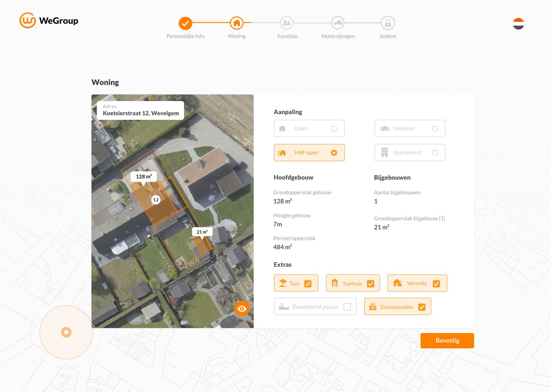Click the Zwembad of jacuzzi pool icon
The width and height of the screenshot is (551, 392).
tap(284, 307)
